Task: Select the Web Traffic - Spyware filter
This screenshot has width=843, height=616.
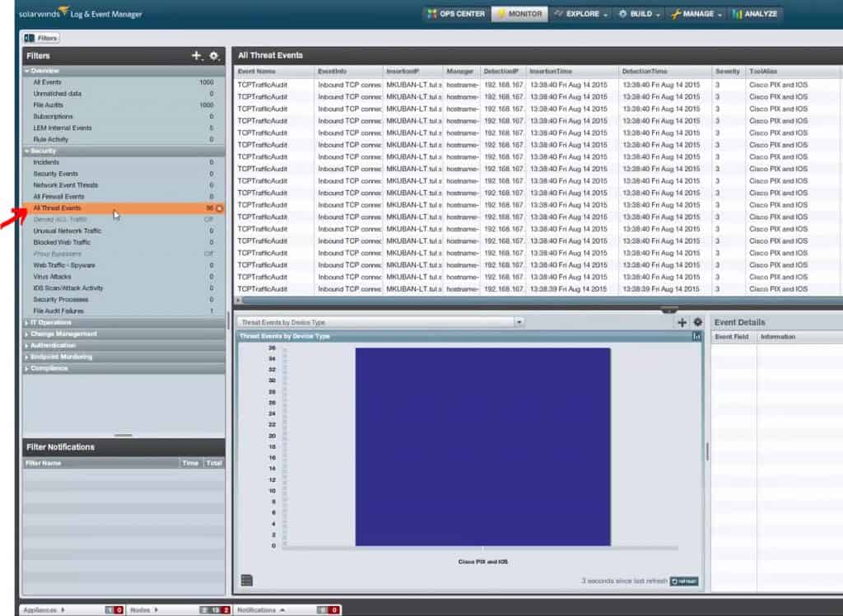Action: (123, 265)
